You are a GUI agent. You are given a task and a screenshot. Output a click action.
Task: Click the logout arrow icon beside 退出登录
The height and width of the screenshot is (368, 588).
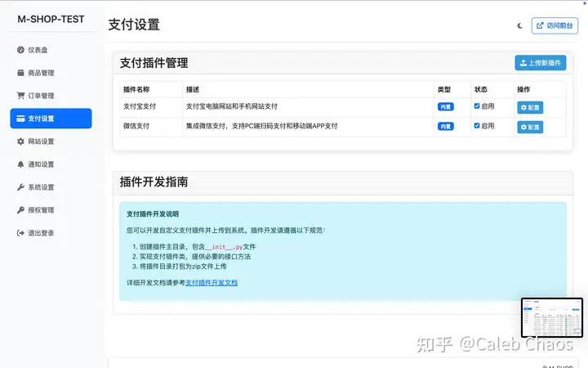(20, 233)
